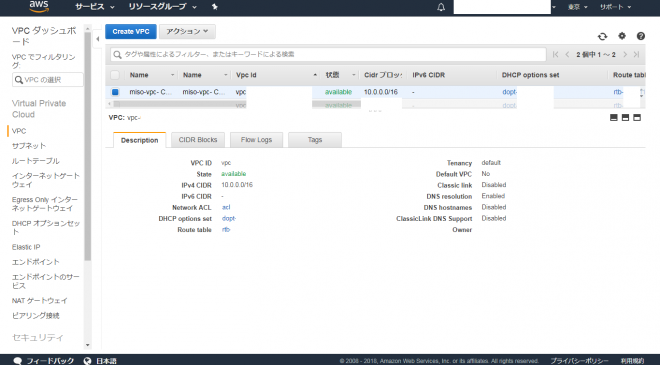Go to first page of results

coord(555,54)
